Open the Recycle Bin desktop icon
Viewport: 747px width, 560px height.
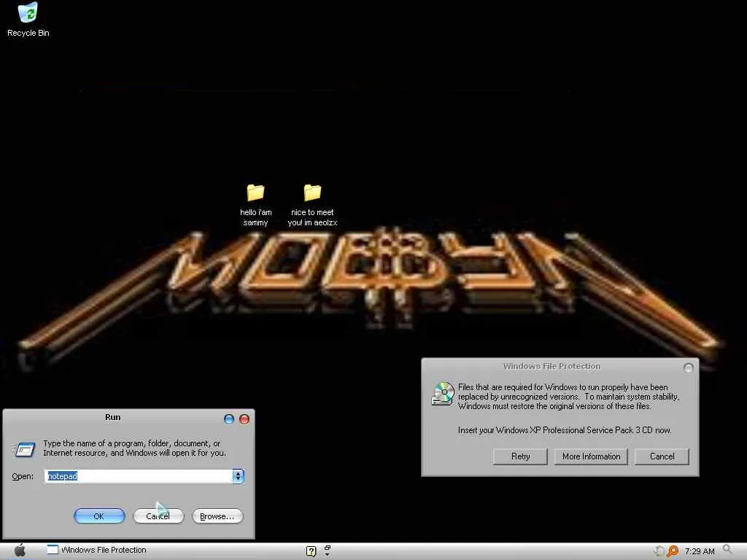tap(28, 19)
